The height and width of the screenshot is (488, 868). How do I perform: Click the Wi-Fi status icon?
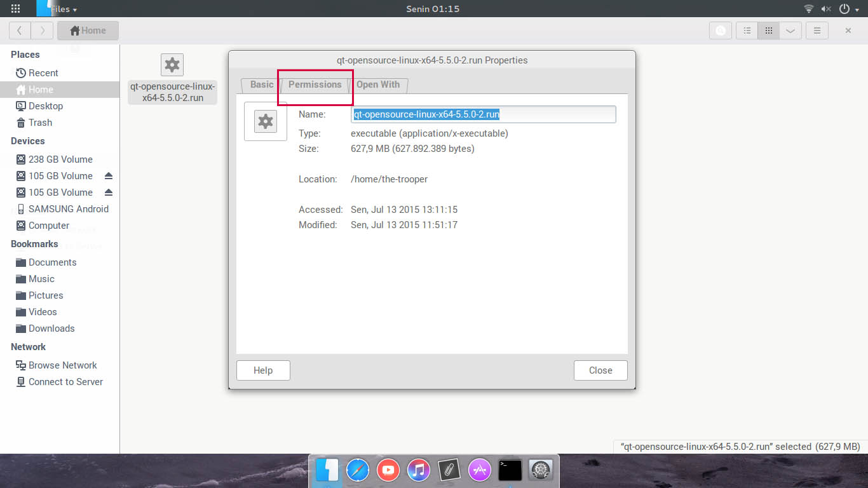point(809,9)
